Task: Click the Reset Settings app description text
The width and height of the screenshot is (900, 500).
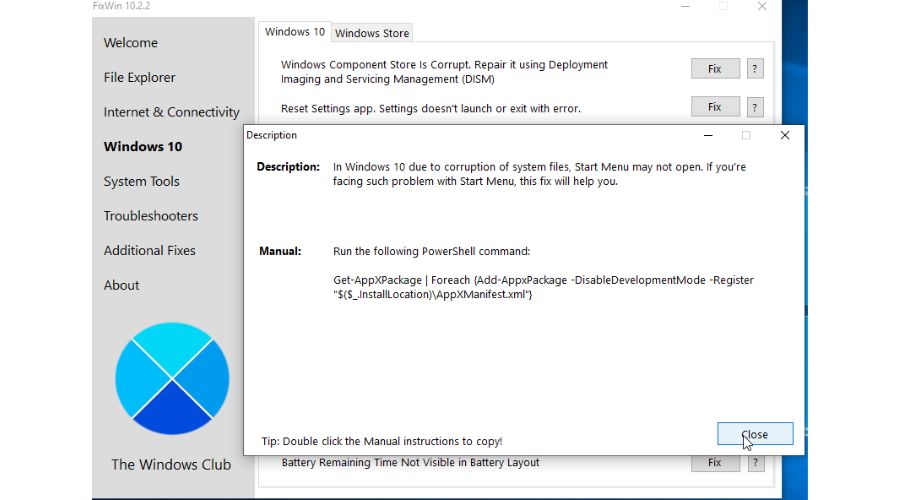Action: point(430,108)
